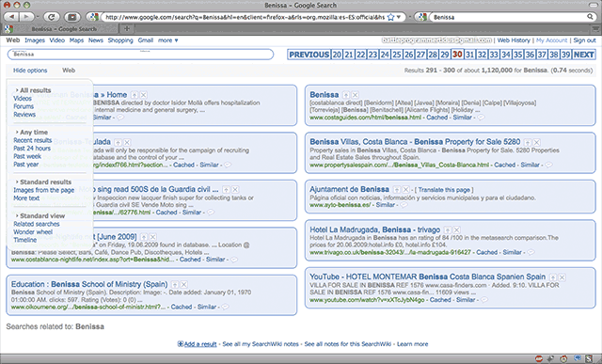Open the Timeline view
This screenshot has width=602, height=364.
pyautogui.click(x=25, y=240)
